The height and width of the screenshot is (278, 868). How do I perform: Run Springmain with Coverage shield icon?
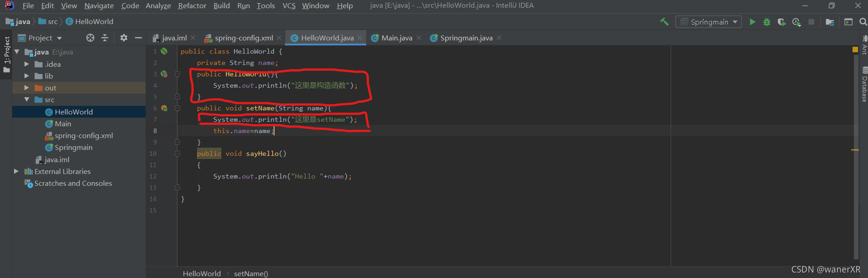tap(781, 22)
